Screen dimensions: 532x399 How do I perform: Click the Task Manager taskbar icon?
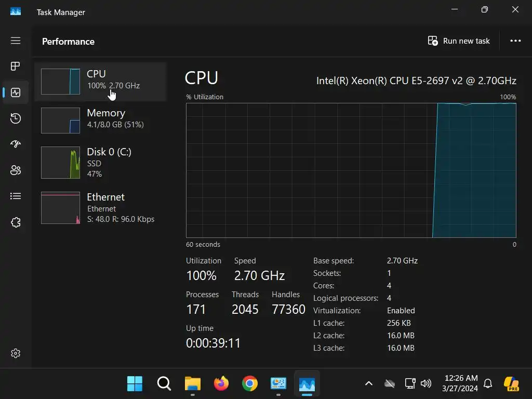click(x=307, y=384)
